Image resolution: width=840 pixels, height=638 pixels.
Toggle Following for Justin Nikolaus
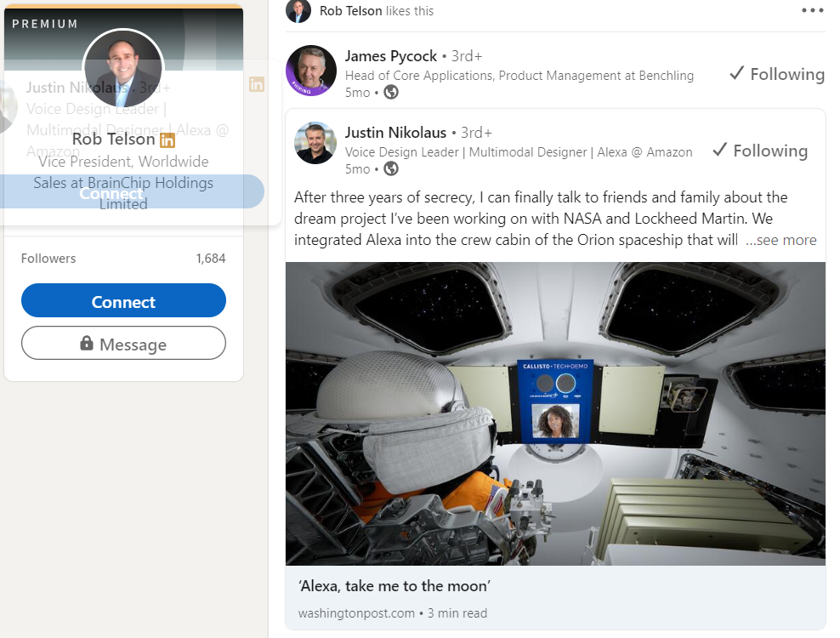point(759,151)
